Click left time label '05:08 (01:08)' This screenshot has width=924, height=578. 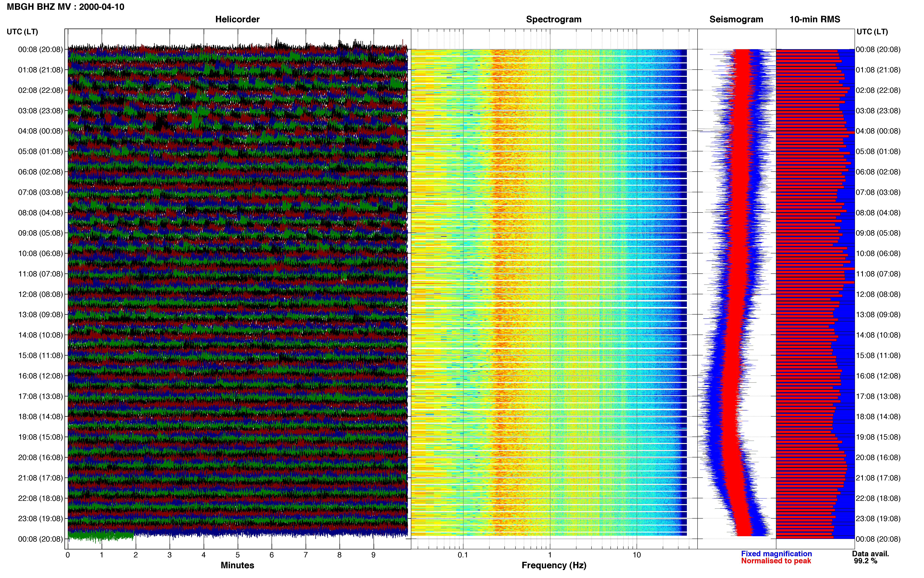[x=40, y=151]
